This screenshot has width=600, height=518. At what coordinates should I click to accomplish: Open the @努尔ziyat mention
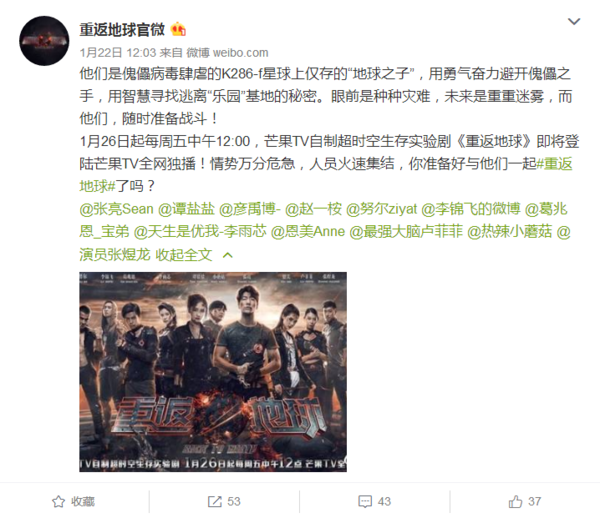tap(381, 209)
